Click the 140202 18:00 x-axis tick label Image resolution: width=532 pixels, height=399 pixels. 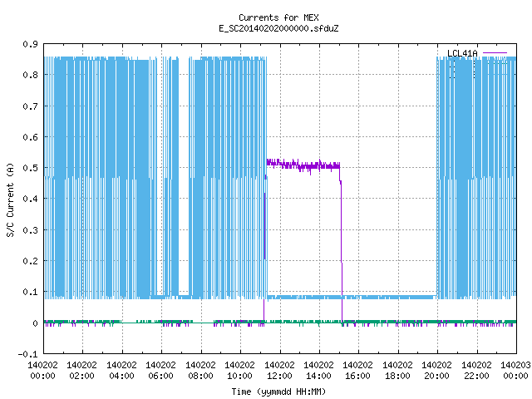(x=397, y=371)
